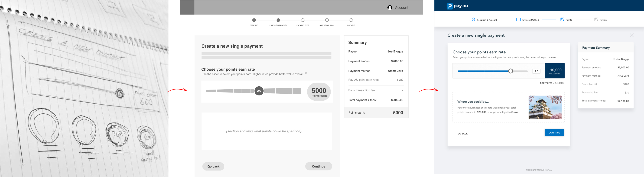Click the Payment Method card icon

[x=518, y=19]
